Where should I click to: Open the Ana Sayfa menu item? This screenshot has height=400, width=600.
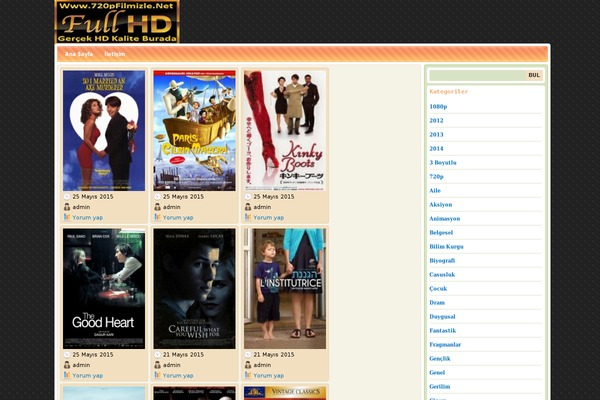coord(78,54)
